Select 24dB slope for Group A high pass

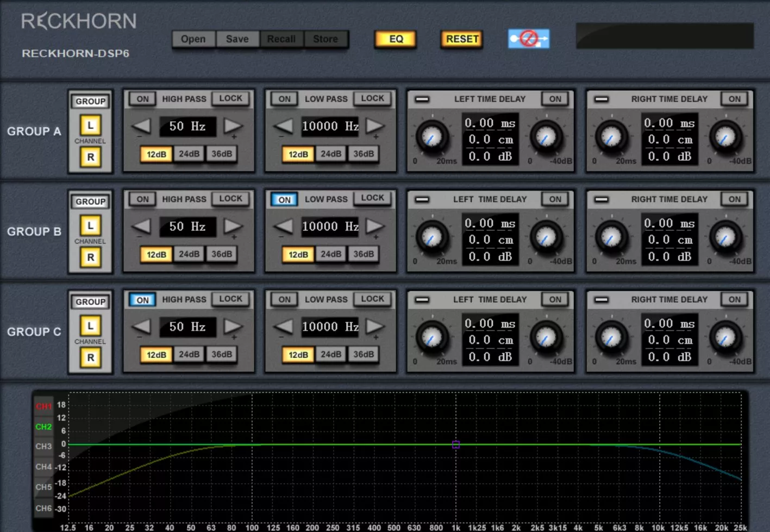(x=189, y=154)
